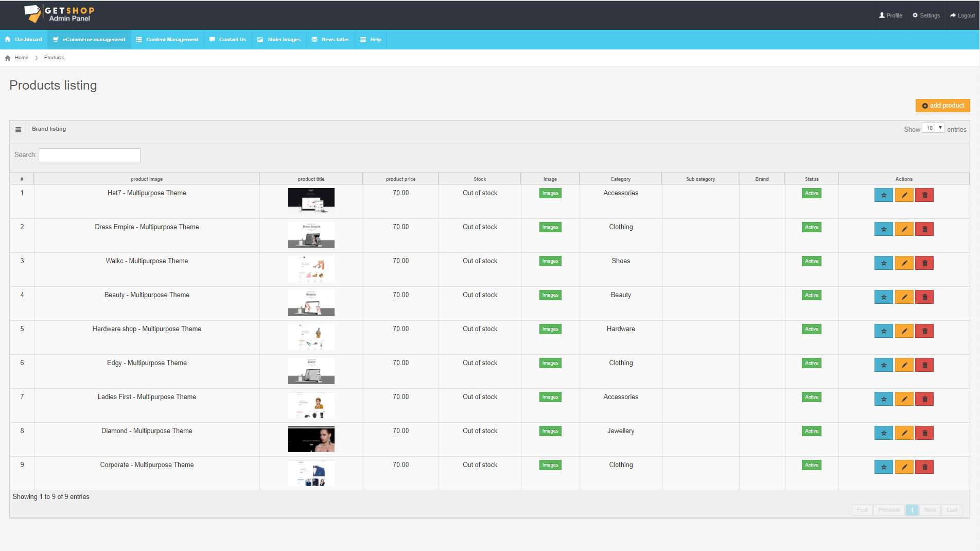The width and height of the screenshot is (980, 551).
Task: Edit the Corporate theme using pencil icon
Action: tap(904, 467)
